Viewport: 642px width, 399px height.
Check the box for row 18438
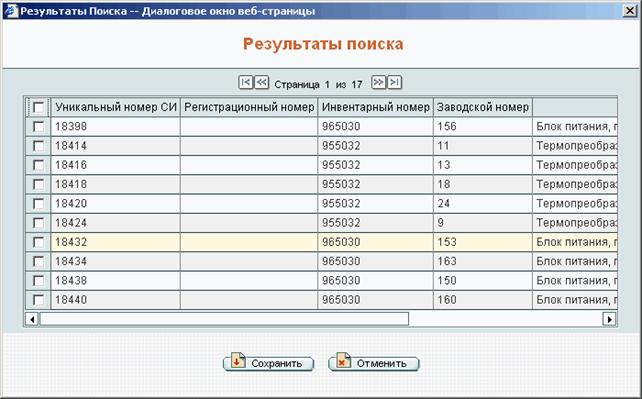(38, 280)
